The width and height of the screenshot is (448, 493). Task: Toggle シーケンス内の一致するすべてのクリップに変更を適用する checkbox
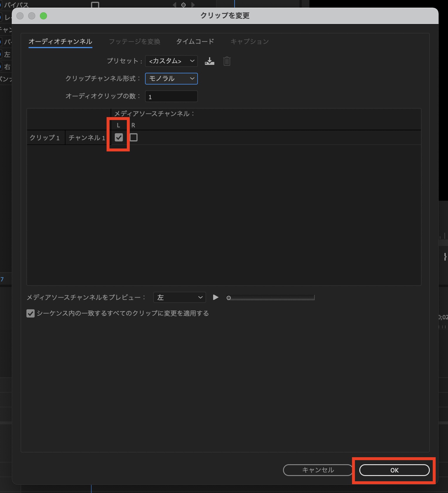coord(31,313)
